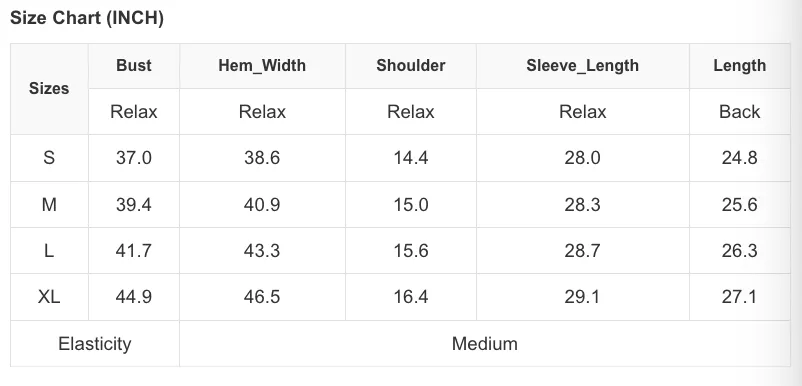This screenshot has height=386, width=802.
Task: Select the XL size row label
Action: [49, 297]
